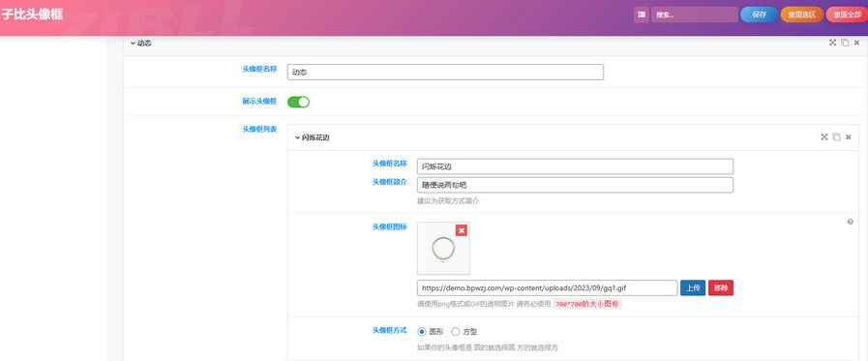This screenshot has width=868, height=361.
Task: Click the 头像框名称 field containing 动态
Action: pos(445,72)
